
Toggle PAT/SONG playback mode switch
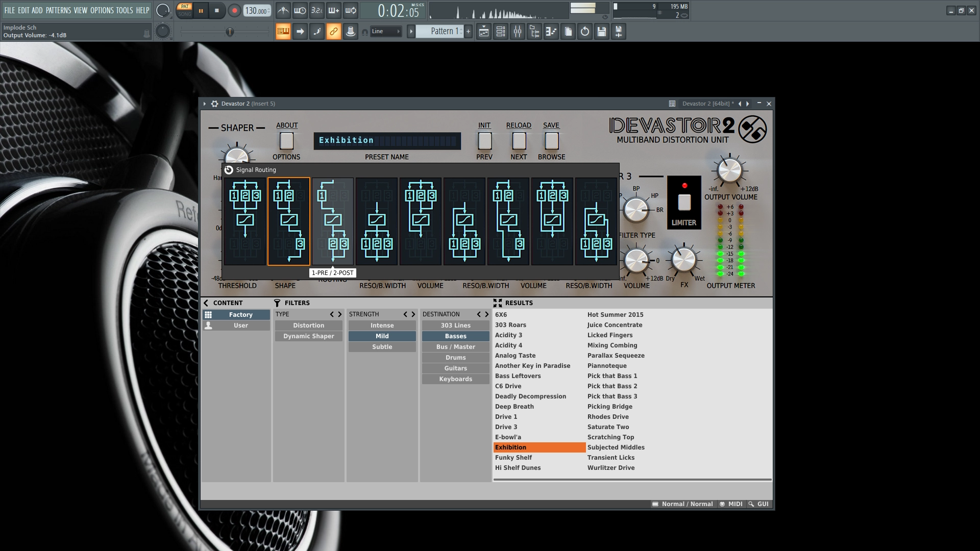coord(185,10)
